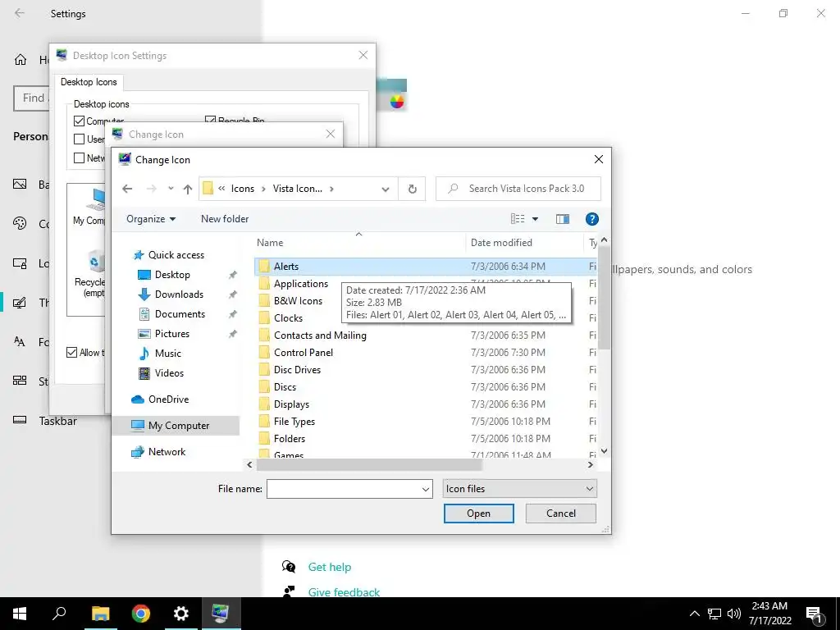Open Taskbar settings in Settings sidebar
Image resolution: width=840 pixels, height=630 pixels.
58,421
